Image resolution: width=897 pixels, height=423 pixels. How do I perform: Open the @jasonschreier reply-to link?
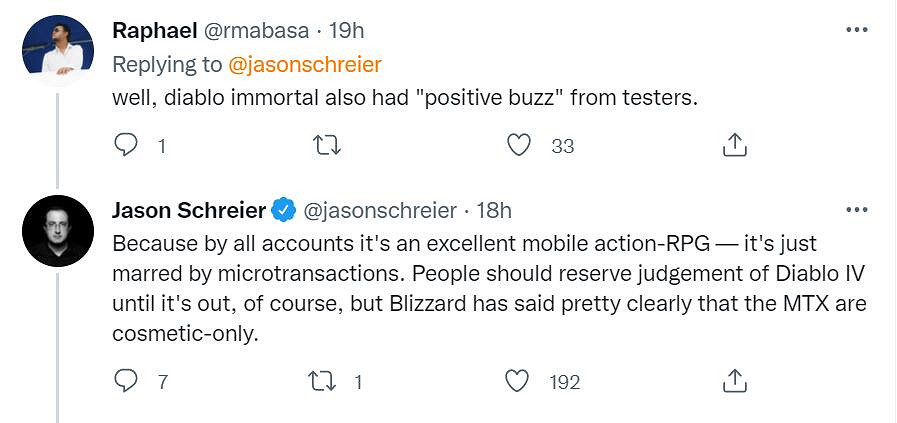pos(305,65)
